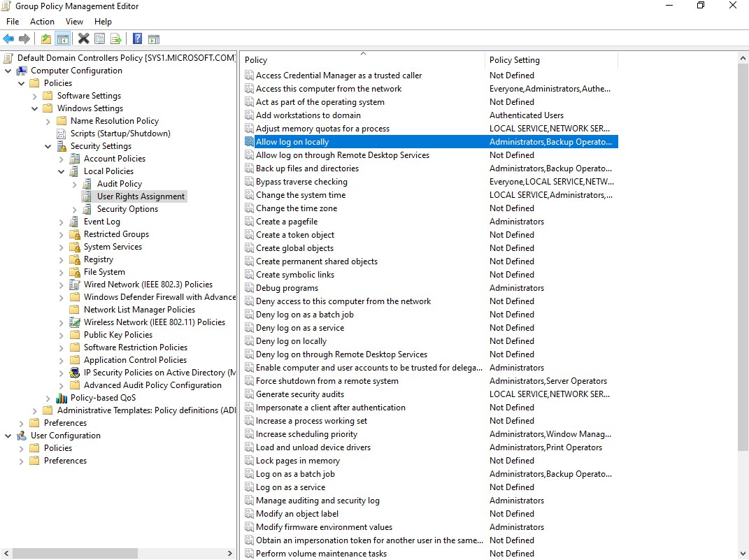Click the Security Settings node icon

click(x=62, y=146)
